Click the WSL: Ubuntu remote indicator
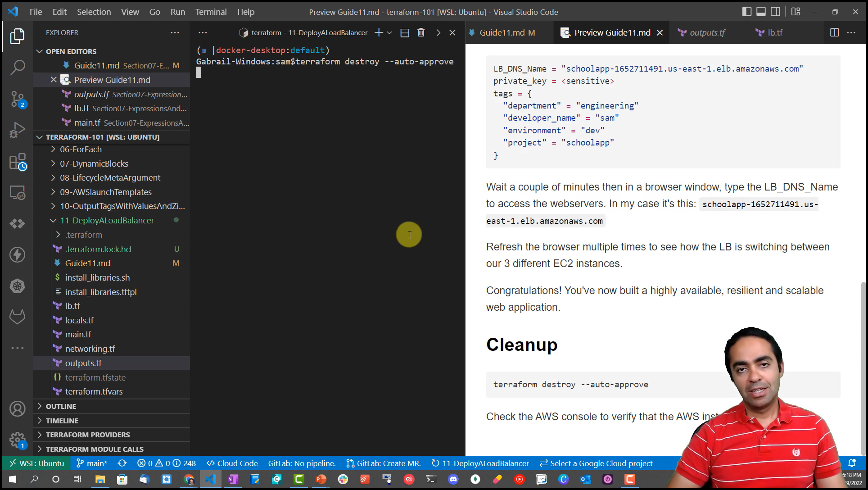The height and width of the screenshot is (490, 868). point(36,463)
